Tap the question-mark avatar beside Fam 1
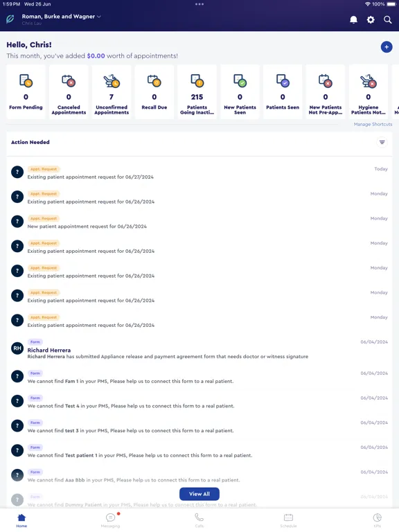Screen dimensions: 399x532 [17, 376]
